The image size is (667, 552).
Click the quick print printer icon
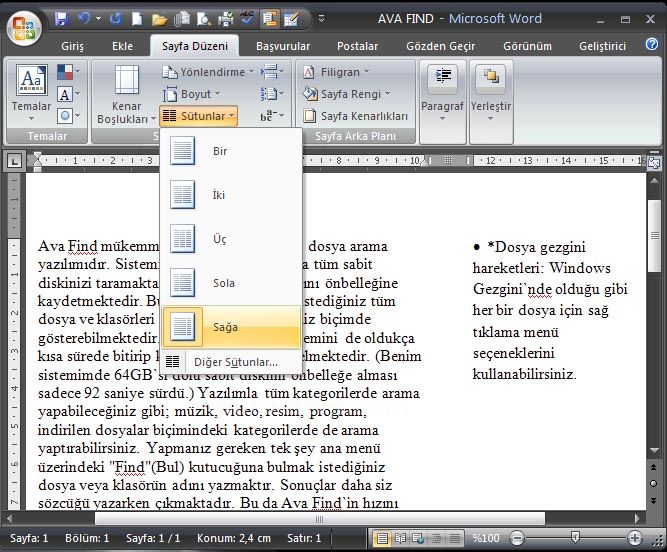[226, 19]
